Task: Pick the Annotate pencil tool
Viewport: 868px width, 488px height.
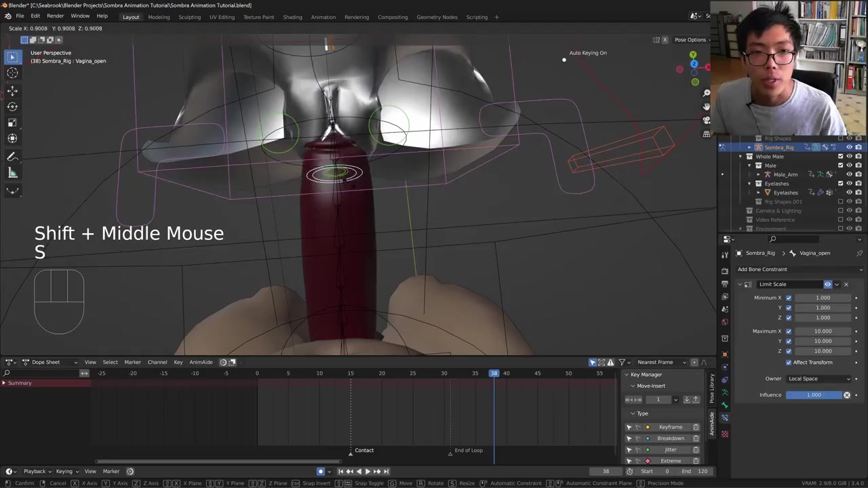Action: pos(12,157)
